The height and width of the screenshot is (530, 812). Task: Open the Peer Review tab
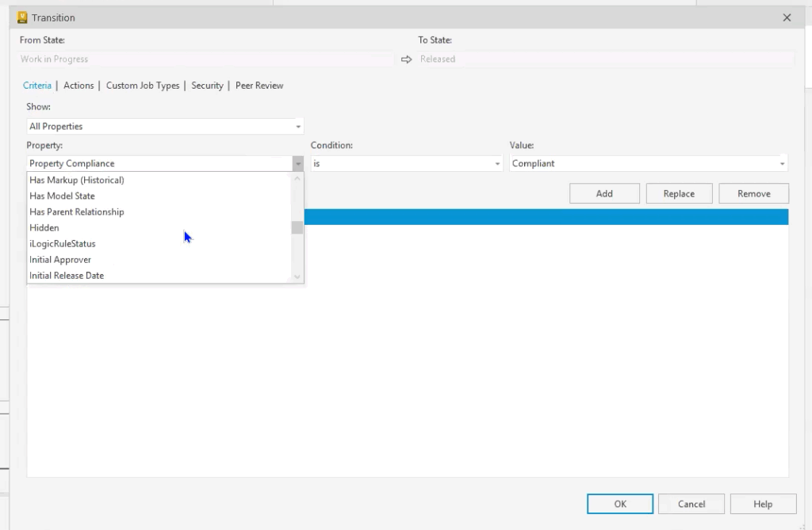coord(259,86)
